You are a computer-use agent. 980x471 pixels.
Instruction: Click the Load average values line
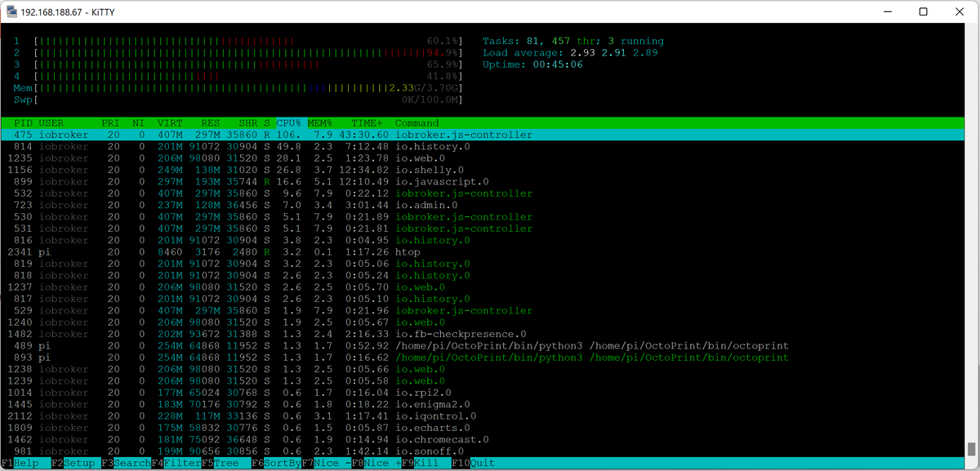coord(570,52)
